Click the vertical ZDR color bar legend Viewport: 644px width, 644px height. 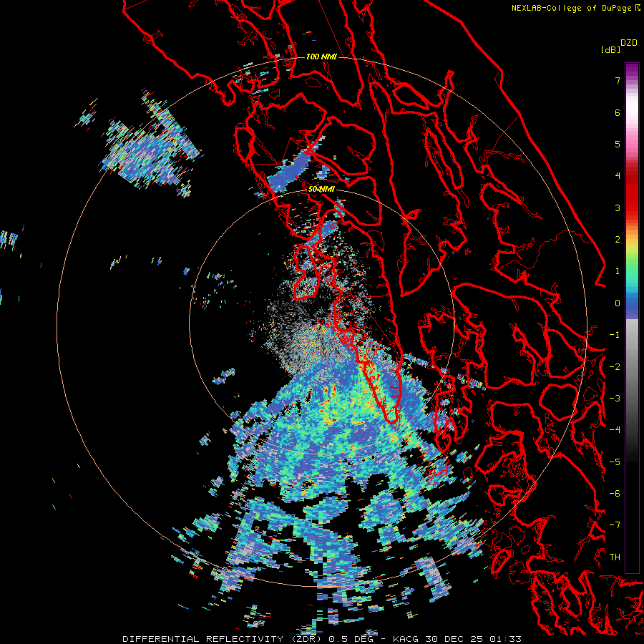coord(632,318)
